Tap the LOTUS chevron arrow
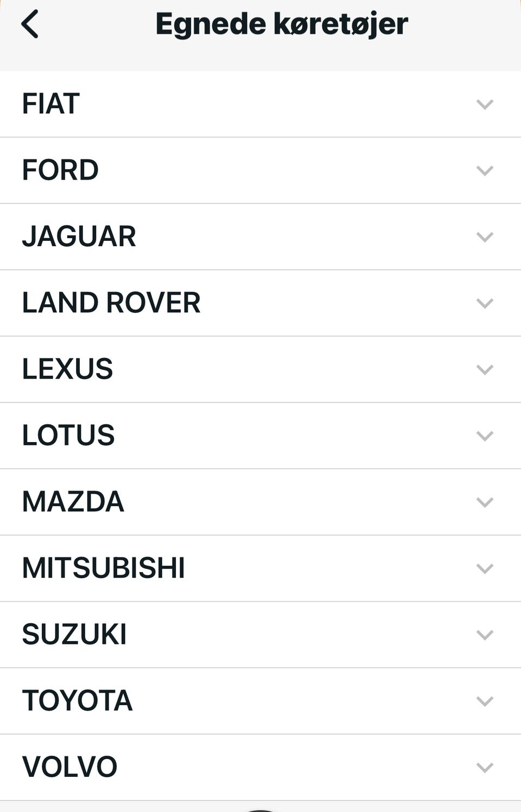 click(485, 436)
